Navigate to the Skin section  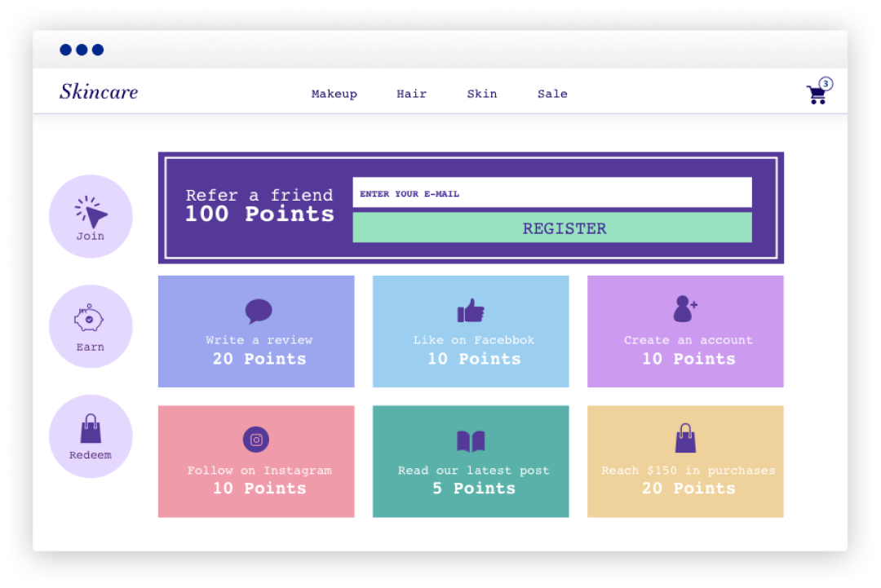click(x=482, y=94)
